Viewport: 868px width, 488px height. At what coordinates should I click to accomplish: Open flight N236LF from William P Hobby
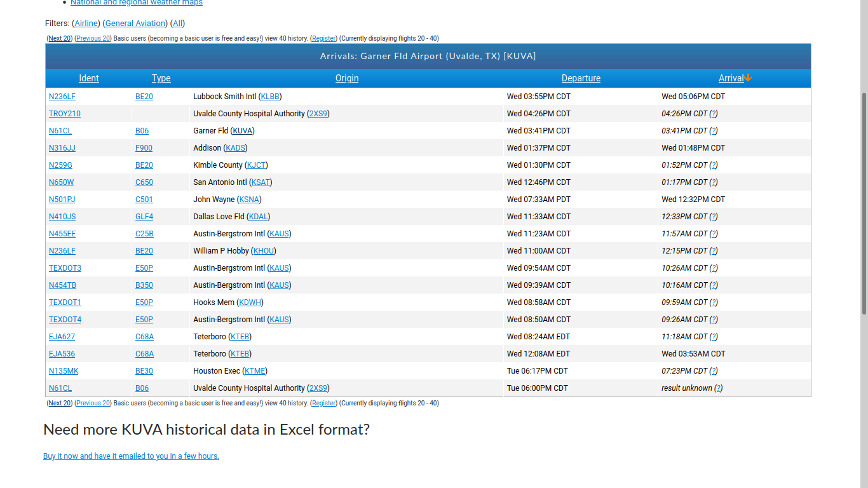[x=62, y=251]
